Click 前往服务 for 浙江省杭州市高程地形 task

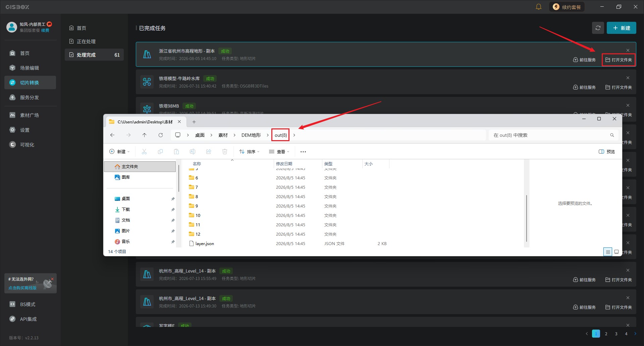(584, 60)
